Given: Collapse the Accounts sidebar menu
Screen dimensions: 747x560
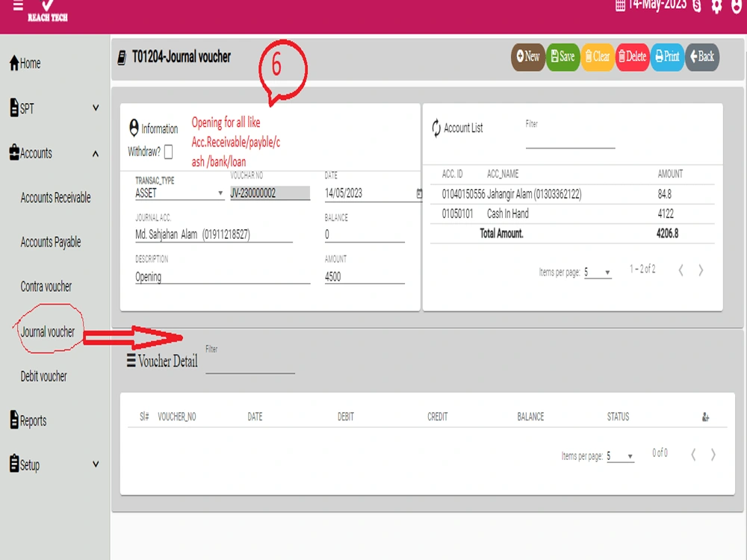Looking at the screenshot, I should (55, 153).
